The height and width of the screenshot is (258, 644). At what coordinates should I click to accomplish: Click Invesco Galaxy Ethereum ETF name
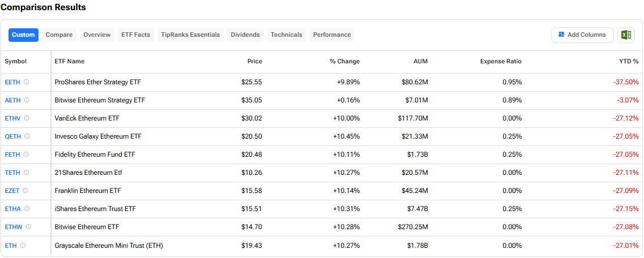pyautogui.click(x=99, y=136)
